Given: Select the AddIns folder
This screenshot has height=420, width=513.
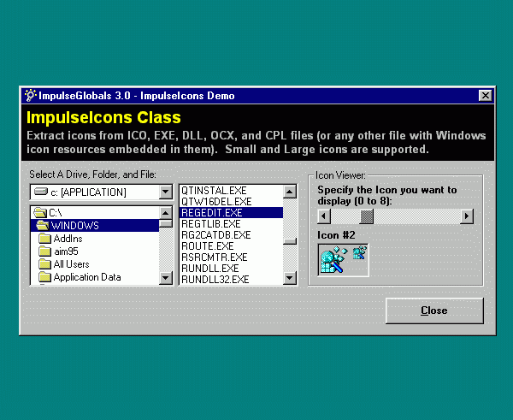Looking at the screenshot, I should point(95,239).
